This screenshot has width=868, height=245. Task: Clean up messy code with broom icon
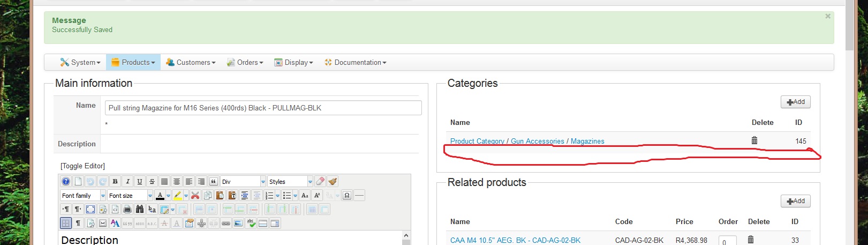333,182
